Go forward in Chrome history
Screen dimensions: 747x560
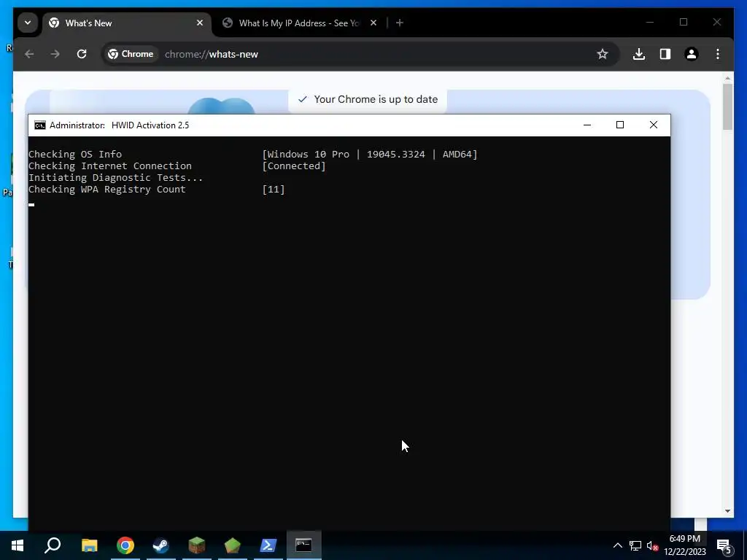(55, 54)
